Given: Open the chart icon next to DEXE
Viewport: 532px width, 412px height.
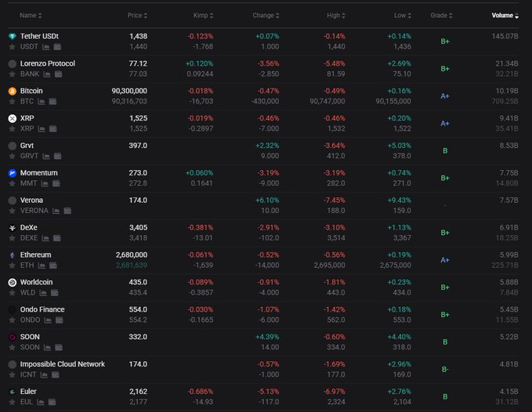Looking at the screenshot, I should click(45, 238).
